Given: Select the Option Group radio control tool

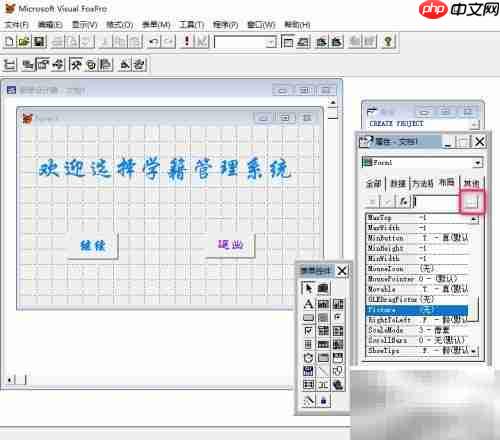Looking at the screenshot, I should pyautogui.click(x=338, y=317).
